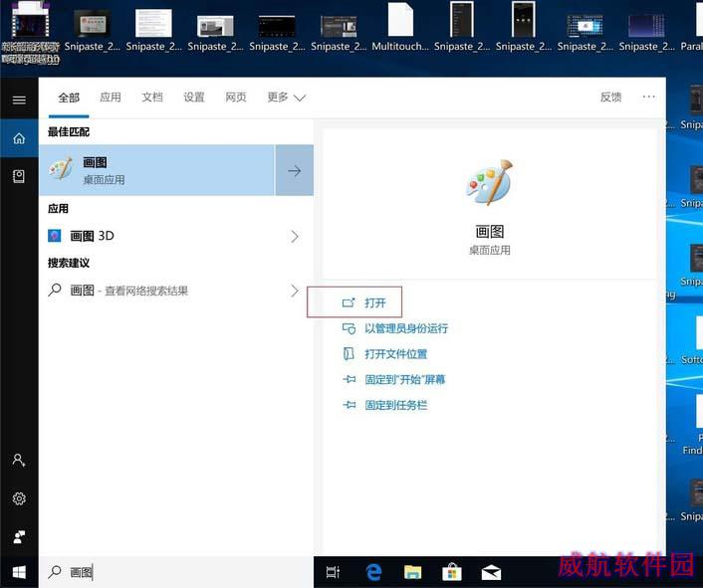Click the search box containing 画图
703x588 pixels.
tap(179, 572)
